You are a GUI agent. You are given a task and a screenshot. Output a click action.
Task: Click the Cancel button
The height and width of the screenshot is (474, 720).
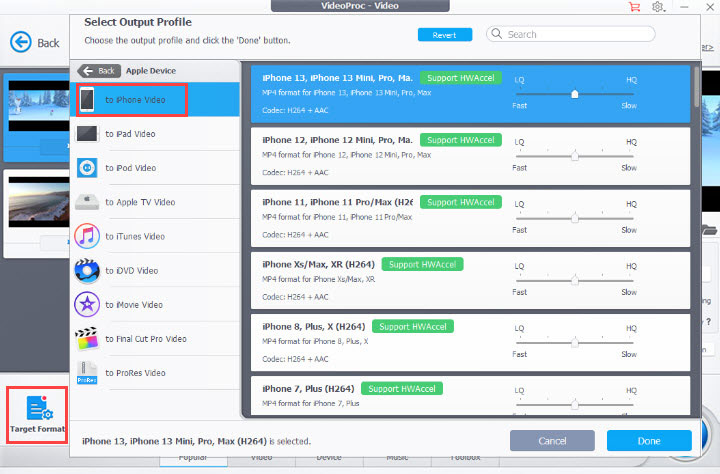tap(552, 441)
